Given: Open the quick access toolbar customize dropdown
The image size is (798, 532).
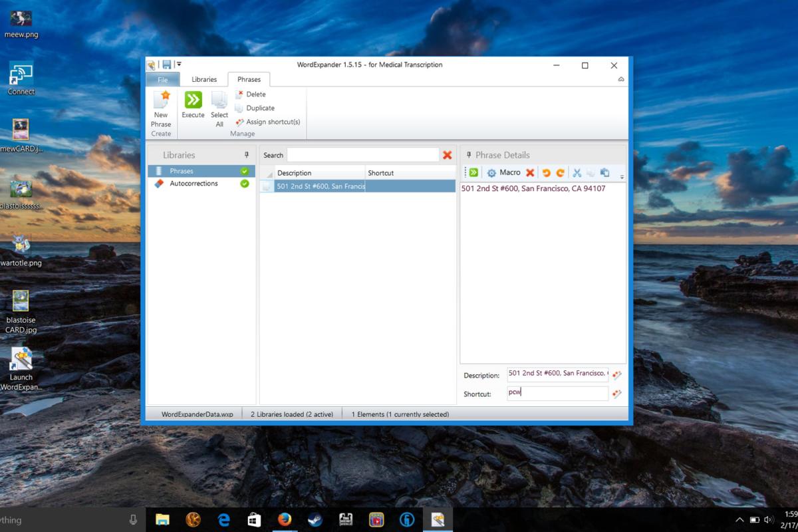Looking at the screenshot, I should coord(178,65).
